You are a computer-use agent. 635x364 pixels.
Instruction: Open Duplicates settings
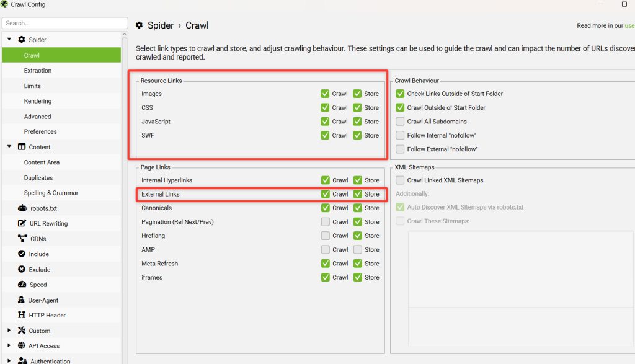click(x=61, y=177)
